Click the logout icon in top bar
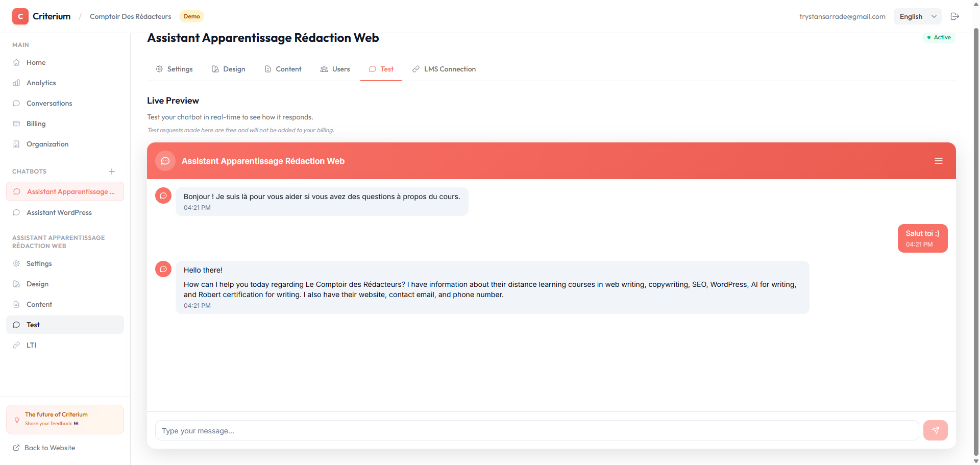The height and width of the screenshot is (465, 980). click(955, 16)
